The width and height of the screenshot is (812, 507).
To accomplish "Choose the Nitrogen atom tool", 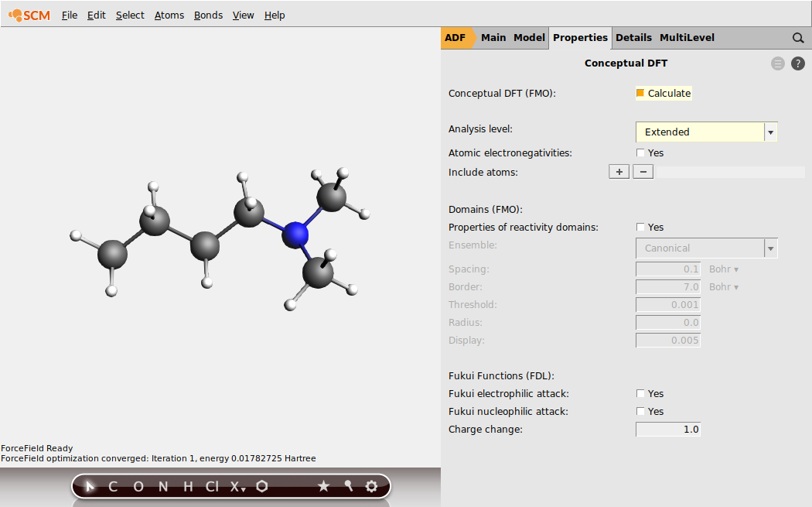I will click(162, 486).
